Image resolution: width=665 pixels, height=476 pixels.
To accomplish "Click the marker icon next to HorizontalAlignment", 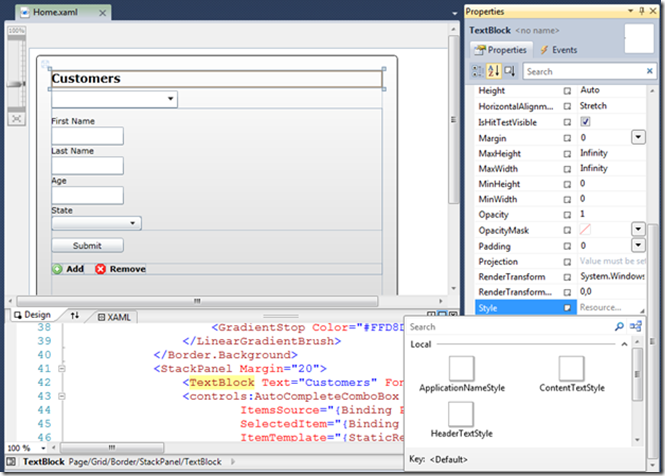I will (567, 106).
